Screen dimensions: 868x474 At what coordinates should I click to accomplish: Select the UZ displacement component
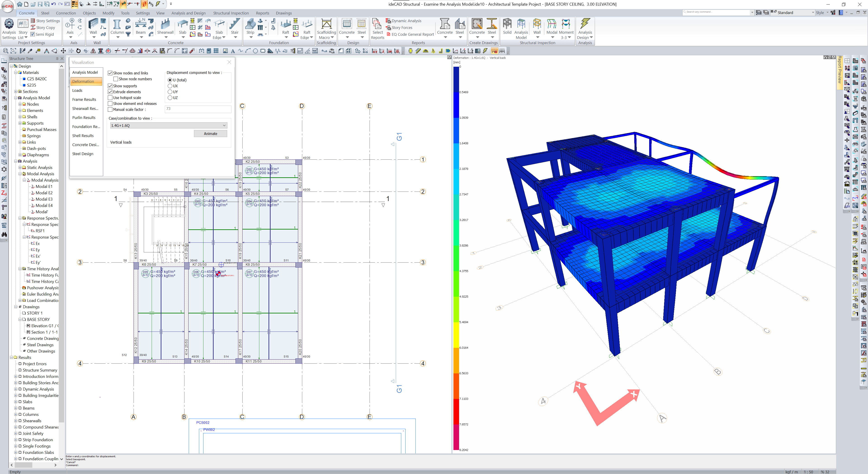pyautogui.click(x=170, y=97)
